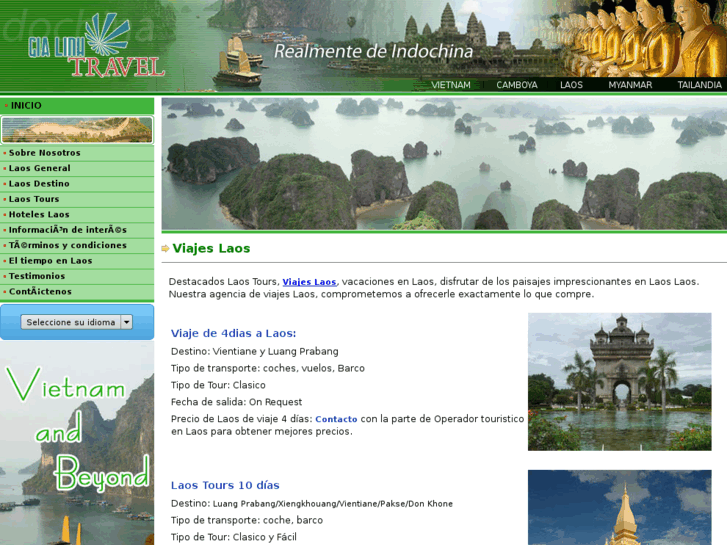
Task: Open the LAOS country tab
Action: pyautogui.click(x=571, y=85)
